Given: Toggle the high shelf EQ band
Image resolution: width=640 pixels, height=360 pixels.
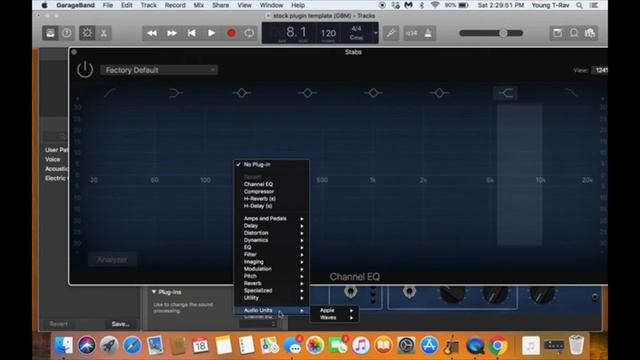Looking at the screenshot, I should (x=506, y=93).
